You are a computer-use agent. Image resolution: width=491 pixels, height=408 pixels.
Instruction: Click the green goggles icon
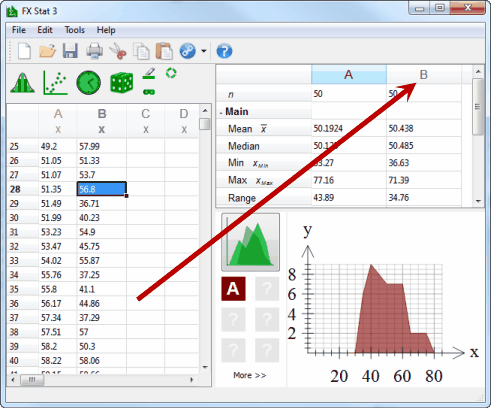click(149, 92)
